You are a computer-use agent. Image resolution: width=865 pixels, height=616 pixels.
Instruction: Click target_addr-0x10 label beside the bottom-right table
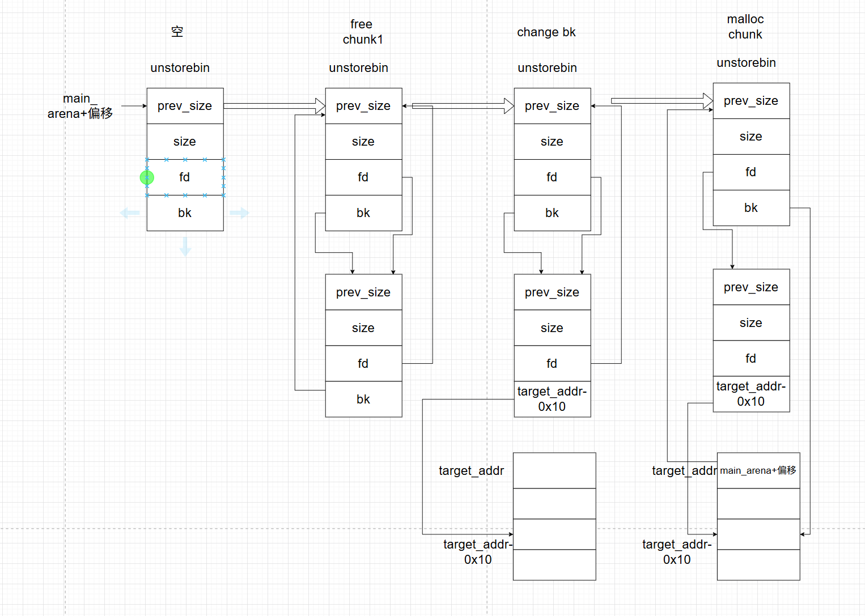[677, 552]
